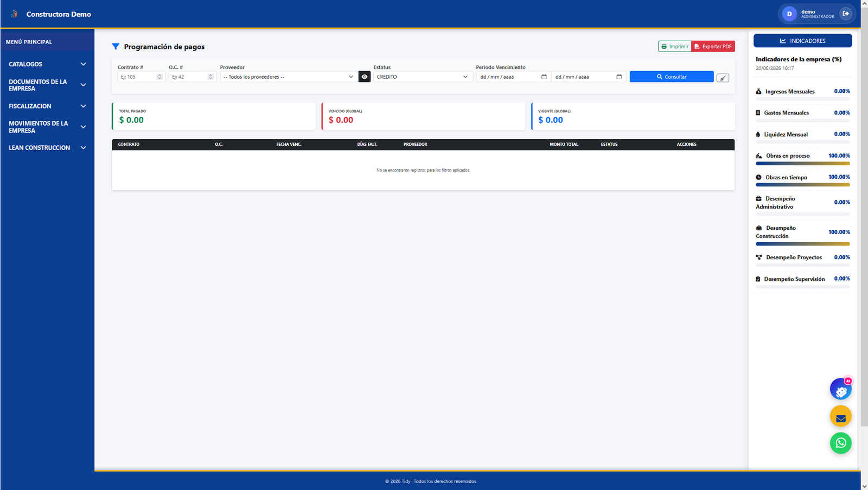Click the Constructora Demo logo icon
Image resolution: width=868 pixels, height=490 pixels.
[14, 14]
